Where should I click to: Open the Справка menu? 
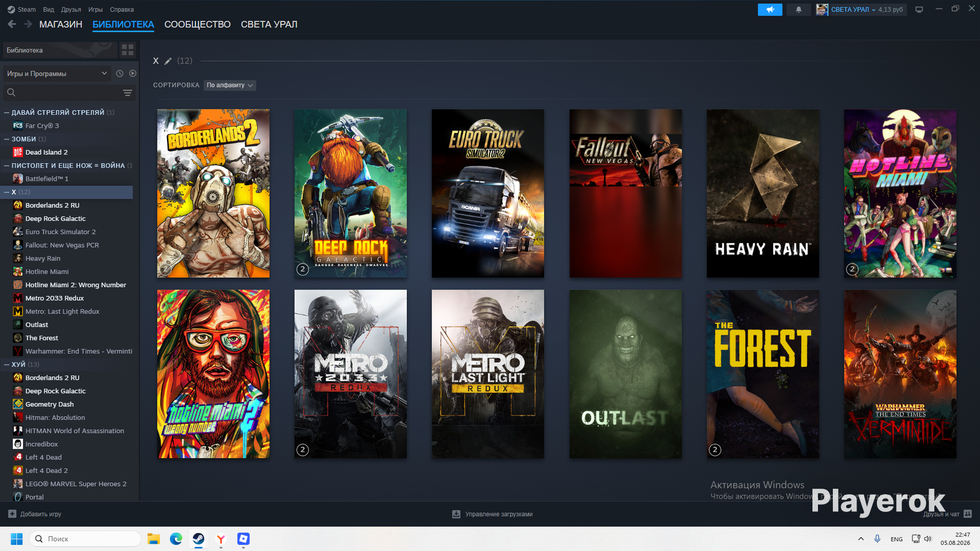click(122, 9)
